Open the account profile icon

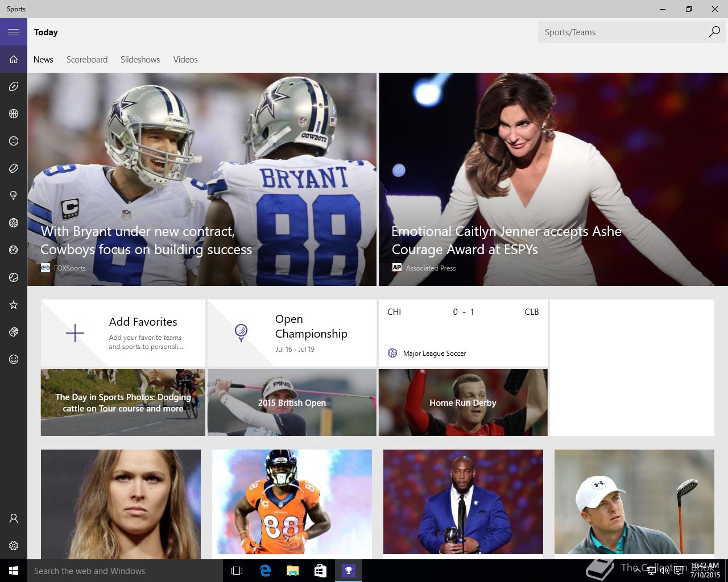pos(14,518)
